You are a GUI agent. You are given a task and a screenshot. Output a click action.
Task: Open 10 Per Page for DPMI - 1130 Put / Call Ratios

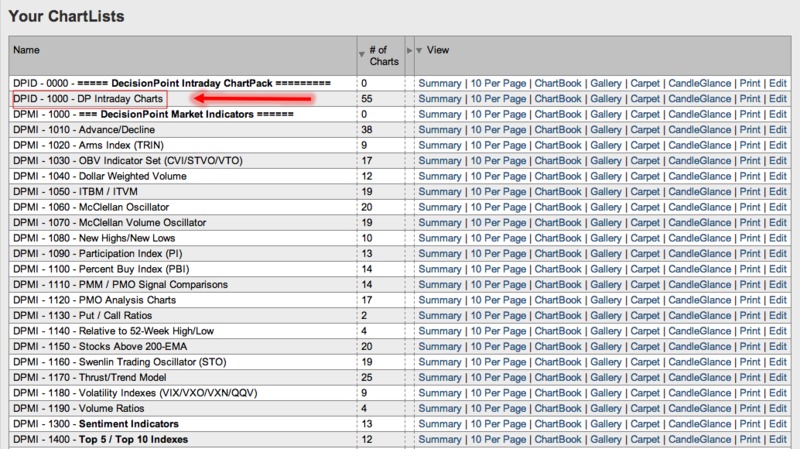tap(498, 315)
